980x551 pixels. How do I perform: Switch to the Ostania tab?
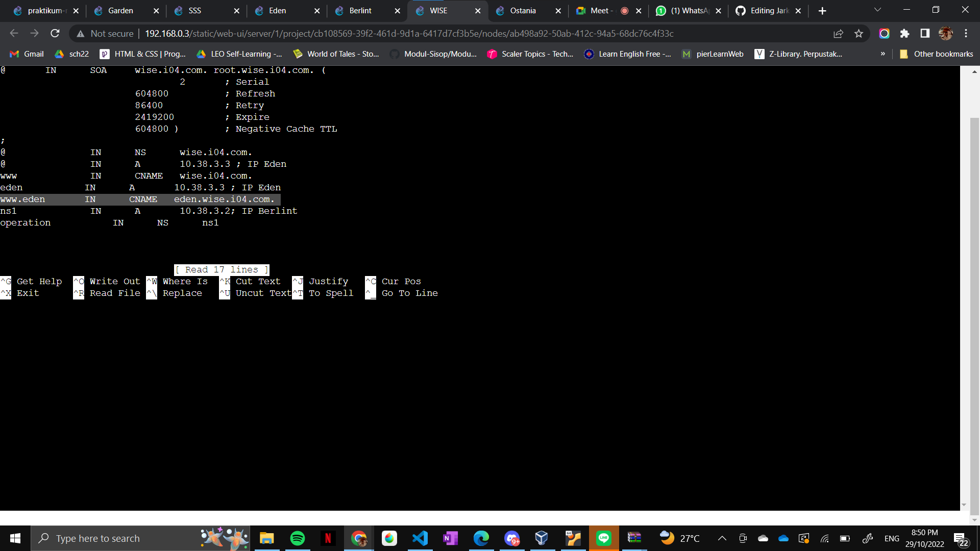click(524, 10)
